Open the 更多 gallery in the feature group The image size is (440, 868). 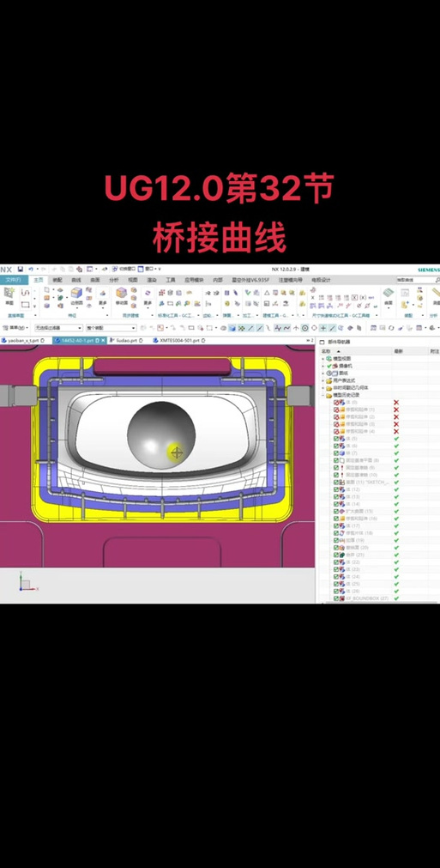pos(102,296)
